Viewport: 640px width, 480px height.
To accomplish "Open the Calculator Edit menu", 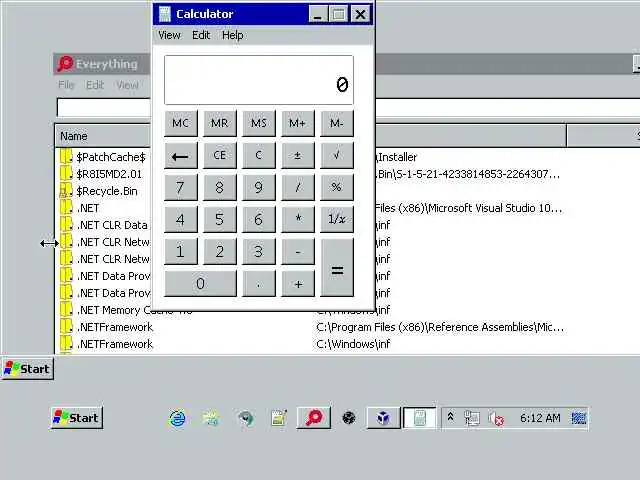I will click(x=201, y=36).
